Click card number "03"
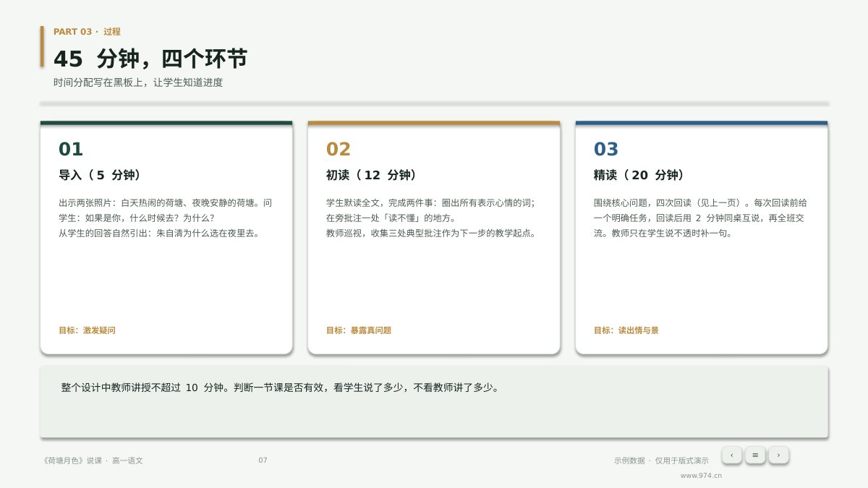This screenshot has height=488, width=868. point(606,149)
